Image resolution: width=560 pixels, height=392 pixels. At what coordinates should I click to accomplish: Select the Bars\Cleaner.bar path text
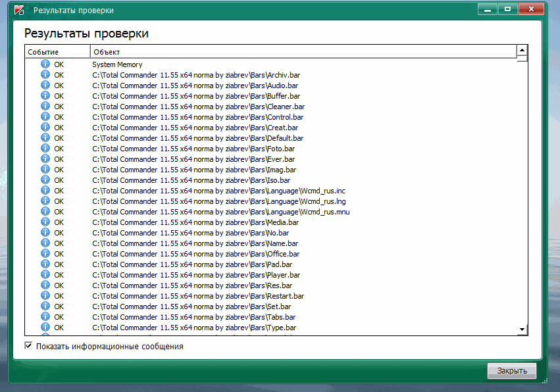198,107
